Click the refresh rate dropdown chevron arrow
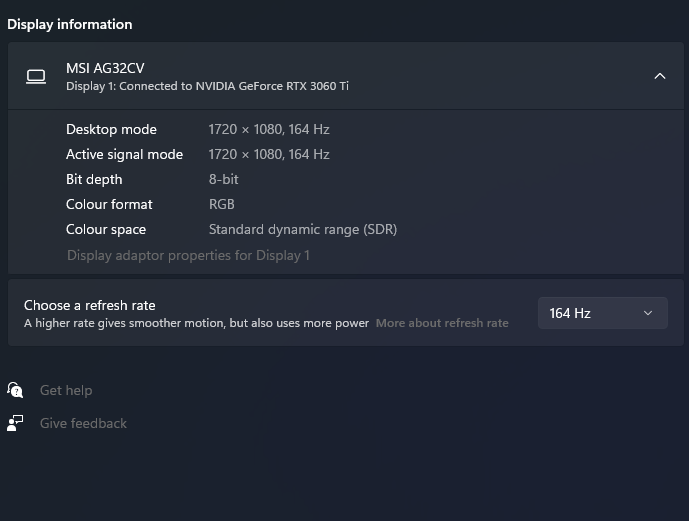The image size is (689, 521). tap(647, 313)
